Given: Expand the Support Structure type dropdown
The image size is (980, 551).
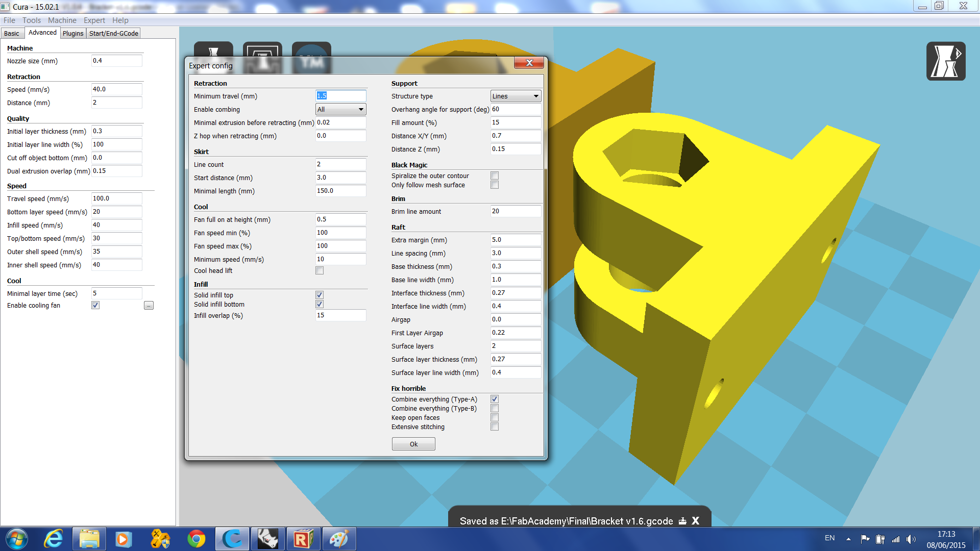Looking at the screenshot, I should [515, 96].
